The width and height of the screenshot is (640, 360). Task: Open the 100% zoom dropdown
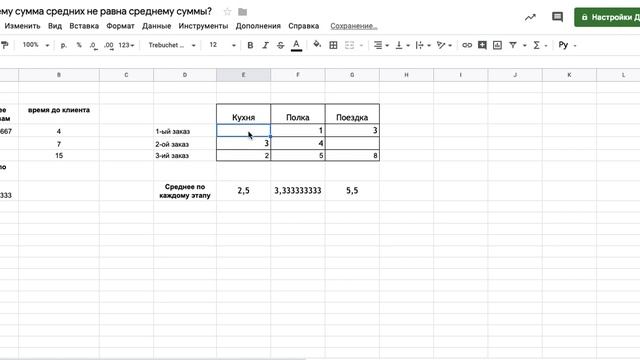pos(36,45)
